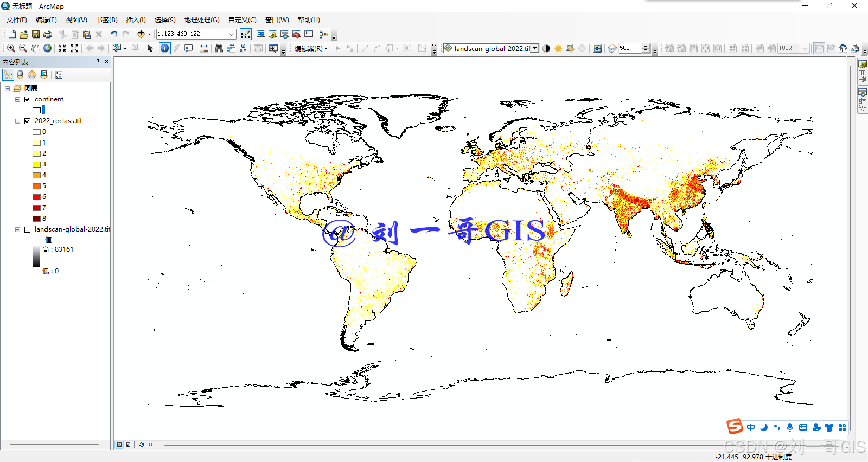Viewport: 868px width, 462px height.
Task: Enable the landscan-global-2022.tif layer checkbox
Action: 27,229
